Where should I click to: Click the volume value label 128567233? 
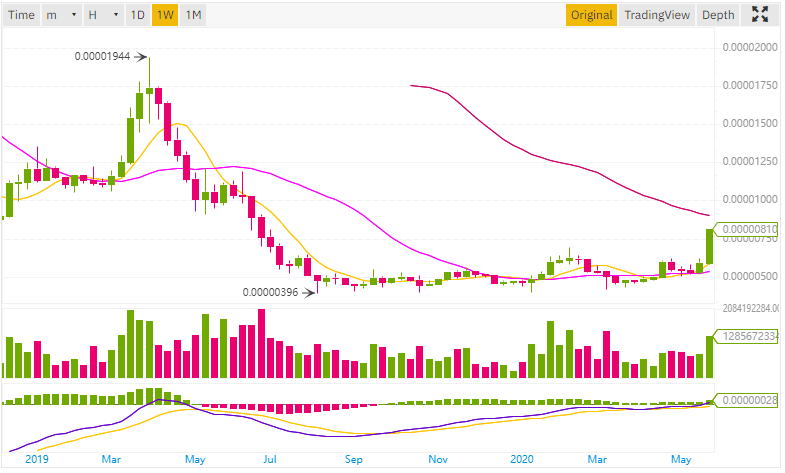745,336
